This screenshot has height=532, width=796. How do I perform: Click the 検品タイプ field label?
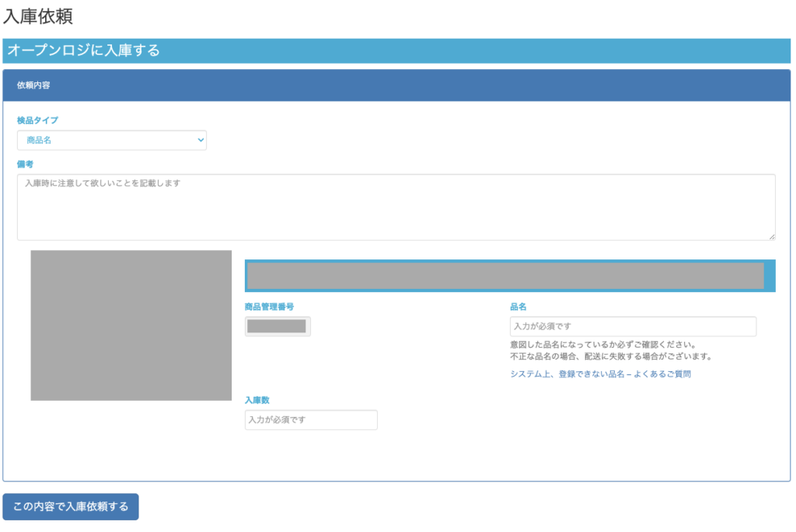click(33, 120)
